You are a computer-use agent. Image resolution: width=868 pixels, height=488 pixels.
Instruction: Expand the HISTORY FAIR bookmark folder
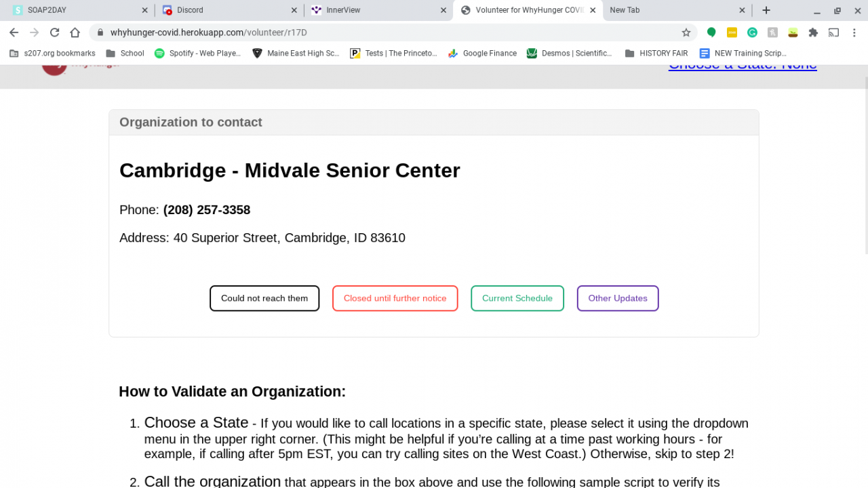point(656,53)
